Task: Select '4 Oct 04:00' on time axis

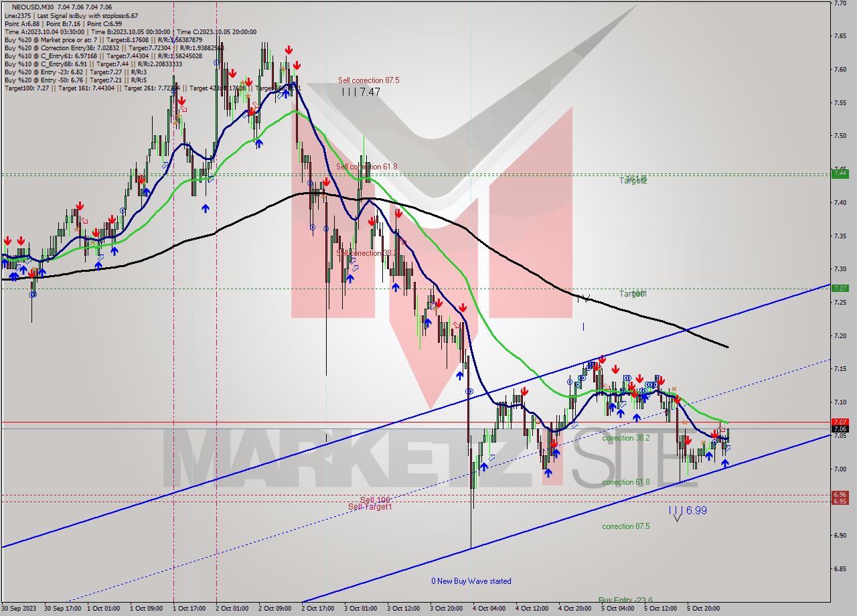Action: [x=489, y=609]
